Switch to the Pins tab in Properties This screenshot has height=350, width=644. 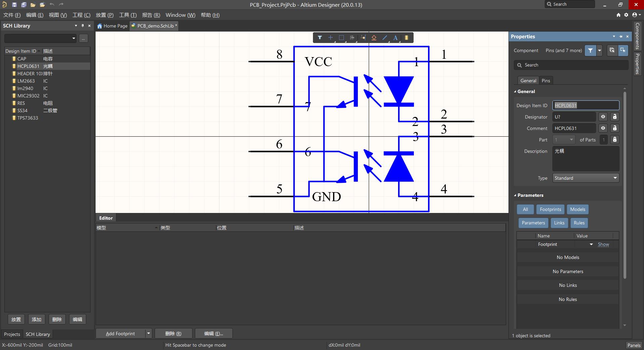546,81
